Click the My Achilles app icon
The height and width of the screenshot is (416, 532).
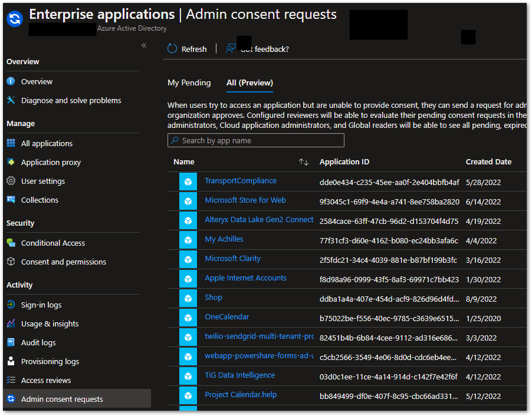(x=188, y=240)
